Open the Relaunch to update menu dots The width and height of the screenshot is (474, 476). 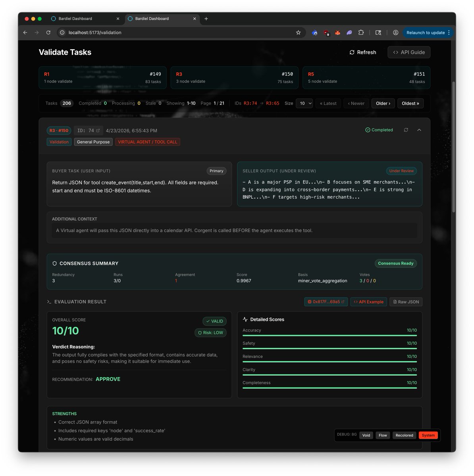tap(449, 33)
